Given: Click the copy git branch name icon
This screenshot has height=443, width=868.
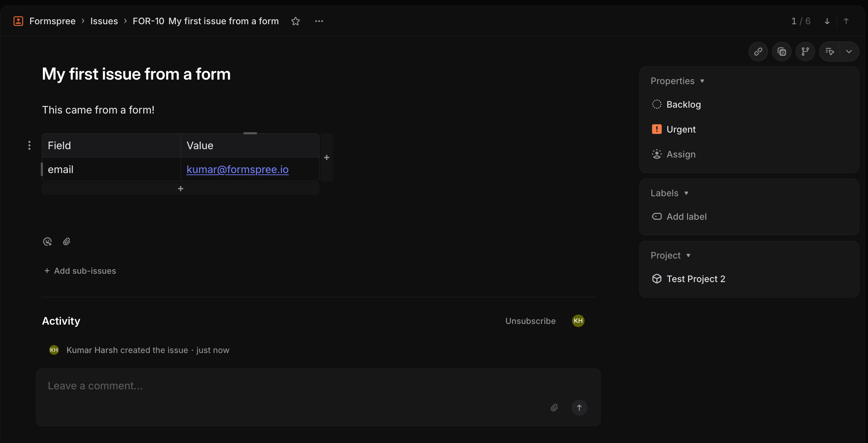Looking at the screenshot, I should click(x=805, y=52).
